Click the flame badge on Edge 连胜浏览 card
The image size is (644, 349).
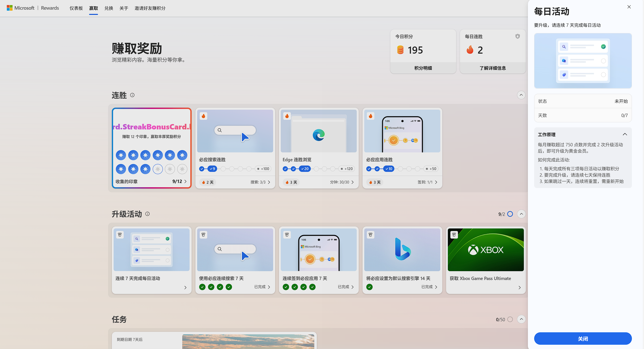pos(287,116)
